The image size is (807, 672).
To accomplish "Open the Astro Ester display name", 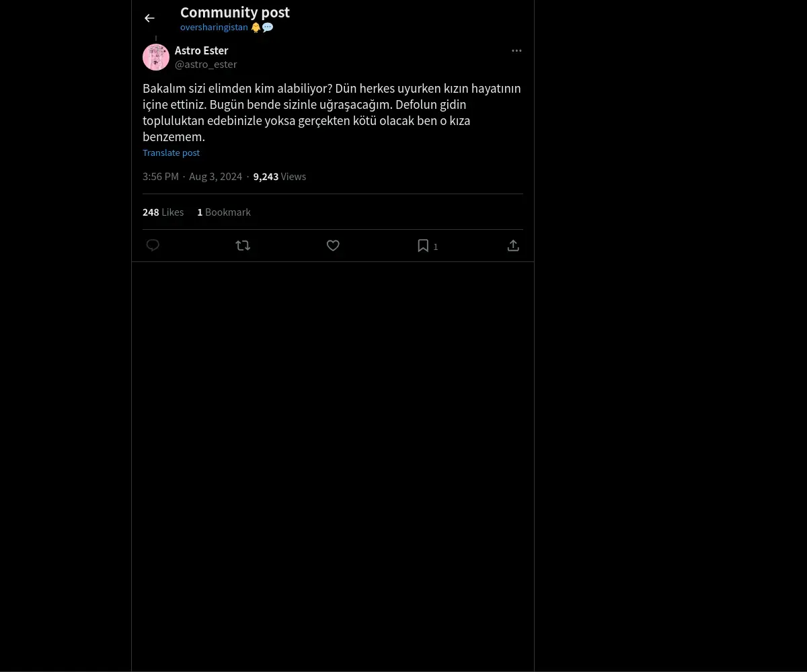I will 201,50.
